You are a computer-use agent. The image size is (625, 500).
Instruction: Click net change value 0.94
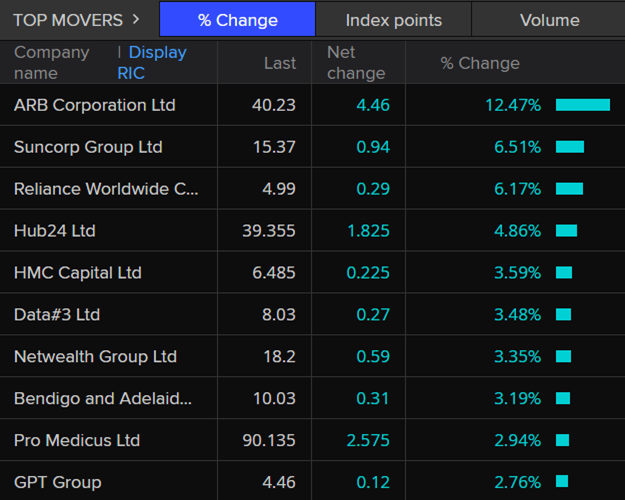coord(373,147)
